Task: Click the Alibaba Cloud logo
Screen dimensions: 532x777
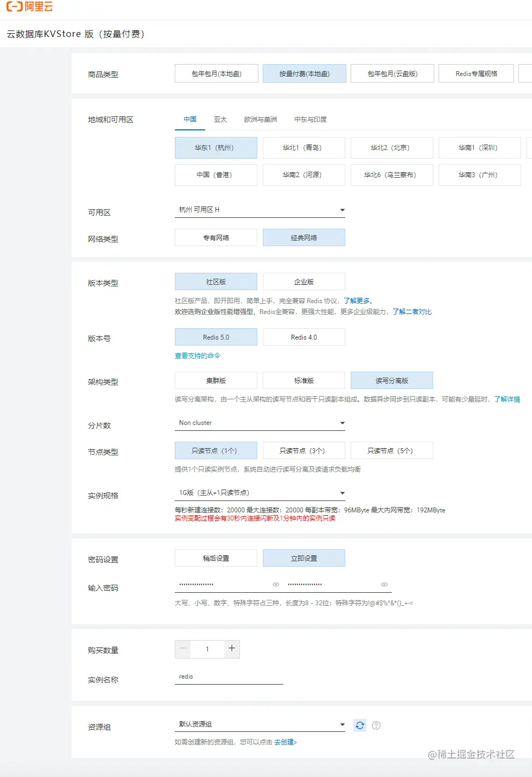Action: point(29,7)
